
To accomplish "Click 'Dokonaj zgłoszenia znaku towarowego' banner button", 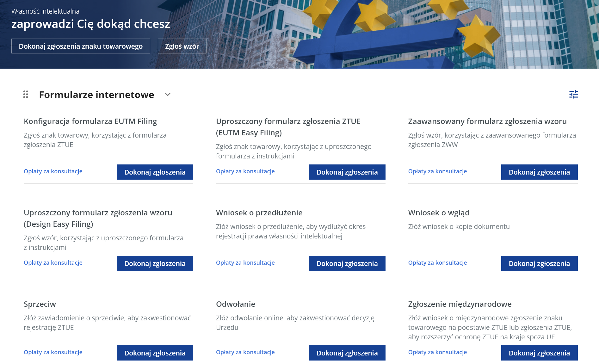I will [x=81, y=46].
